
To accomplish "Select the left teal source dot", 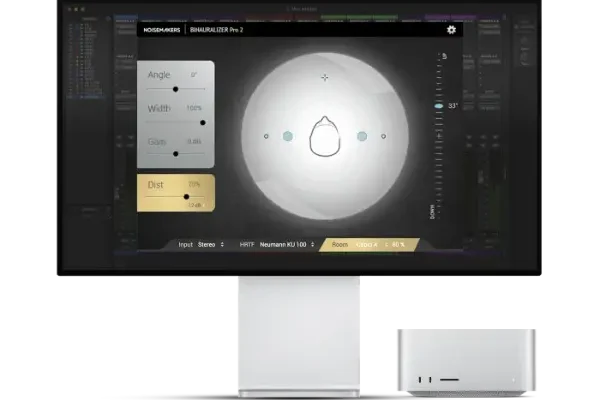I will pos(287,136).
